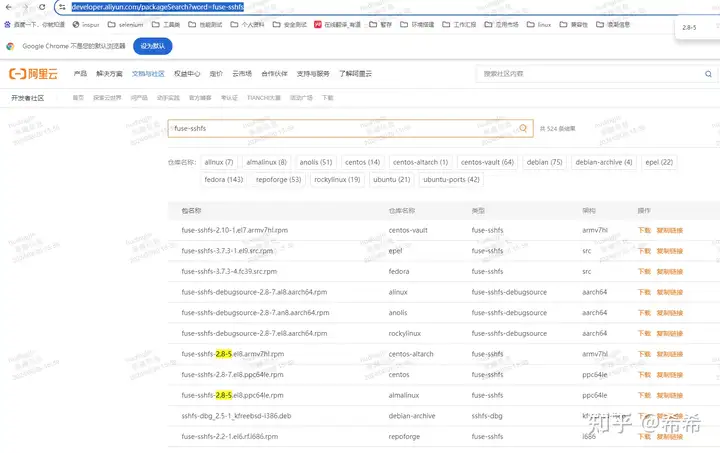Open the 开发者社区 link

point(28,98)
